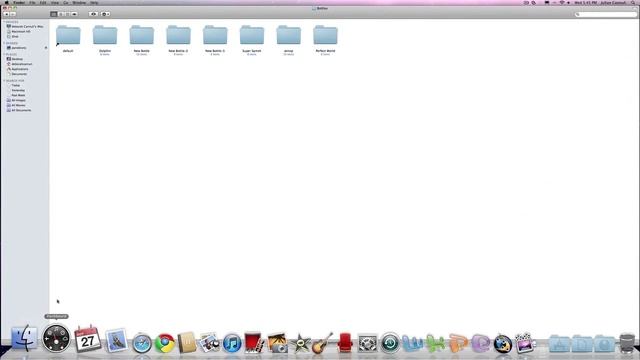640x360 pixels.
Task: Launch Microsoft Excel from the Dock
Action: (435, 343)
